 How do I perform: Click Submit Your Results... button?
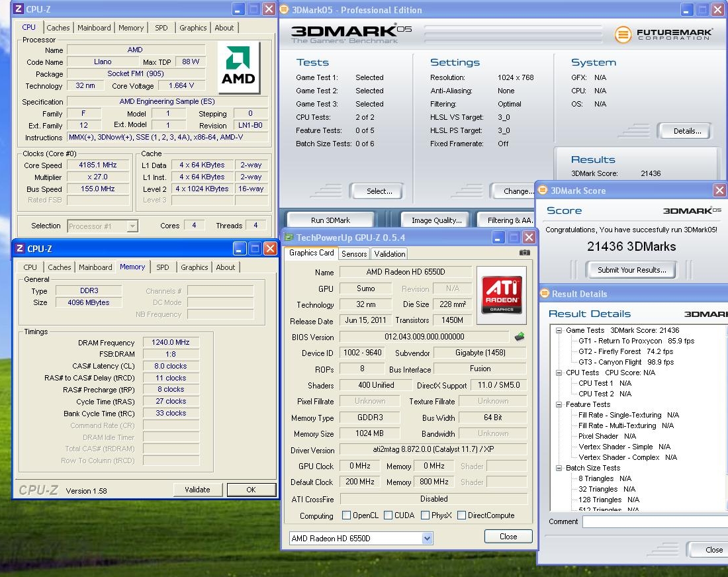click(x=631, y=270)
